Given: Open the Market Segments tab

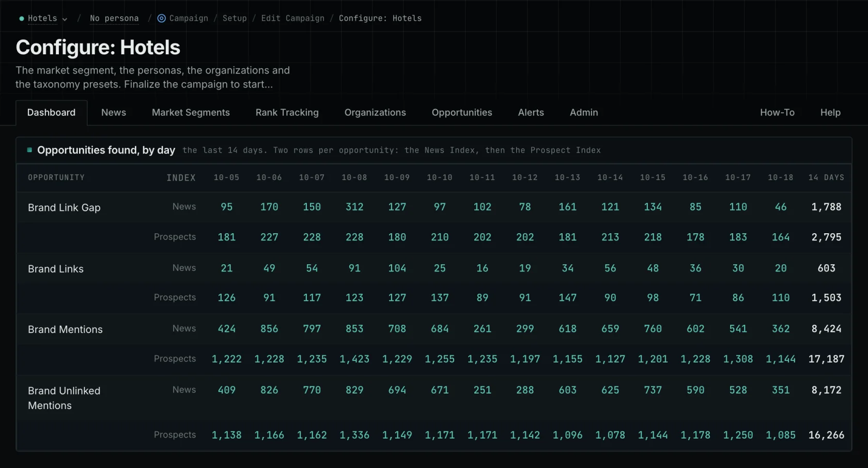Looking at the screenshot, I should coord(191,113).
